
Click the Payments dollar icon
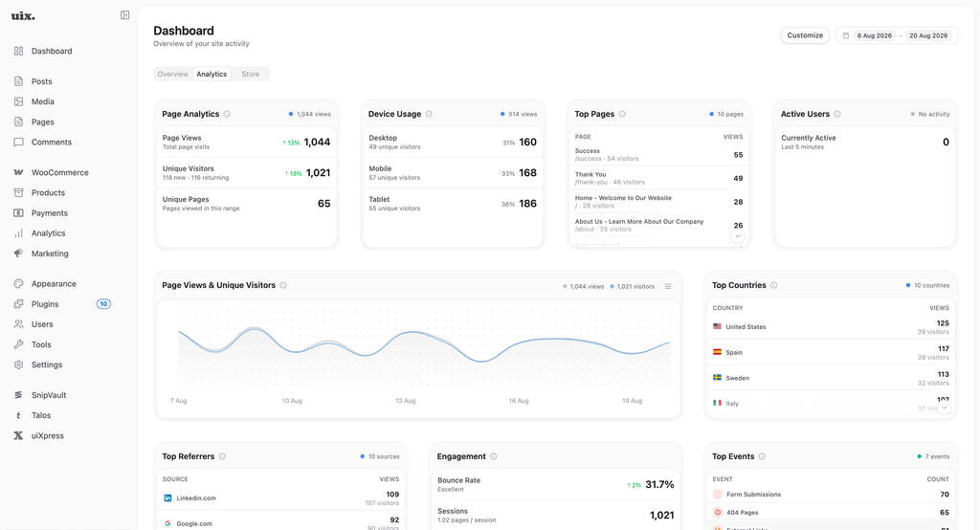click(x=19, y=213)
